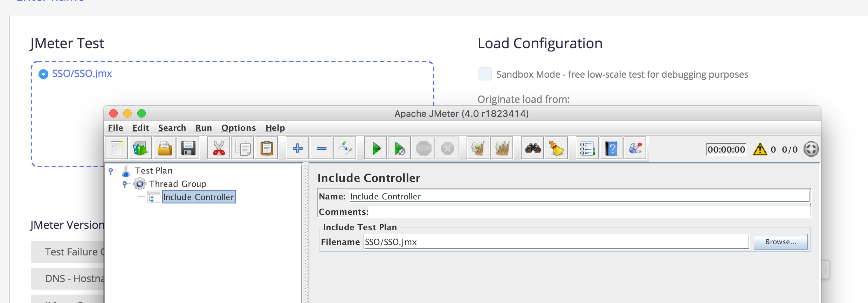The height and width of the screenshot is (303, 868).
Task: Open the Edit menu
Action: pos(140,128)
